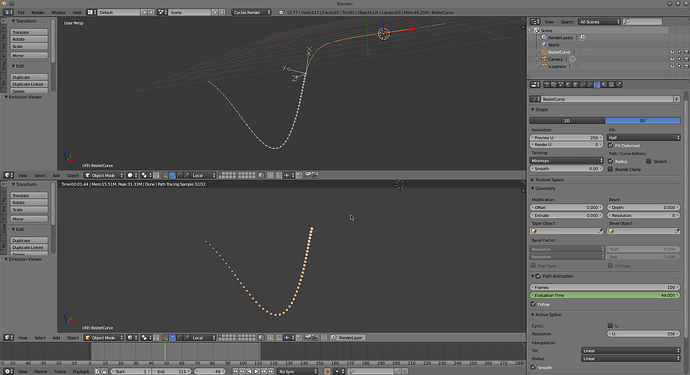Select the World item in outliner

click(x=553, y=45)
